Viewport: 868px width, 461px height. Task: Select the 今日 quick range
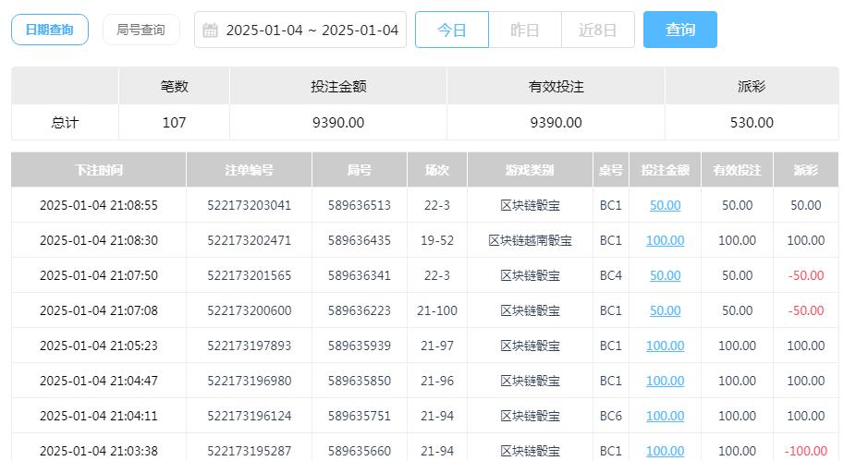tap(452, 30)
